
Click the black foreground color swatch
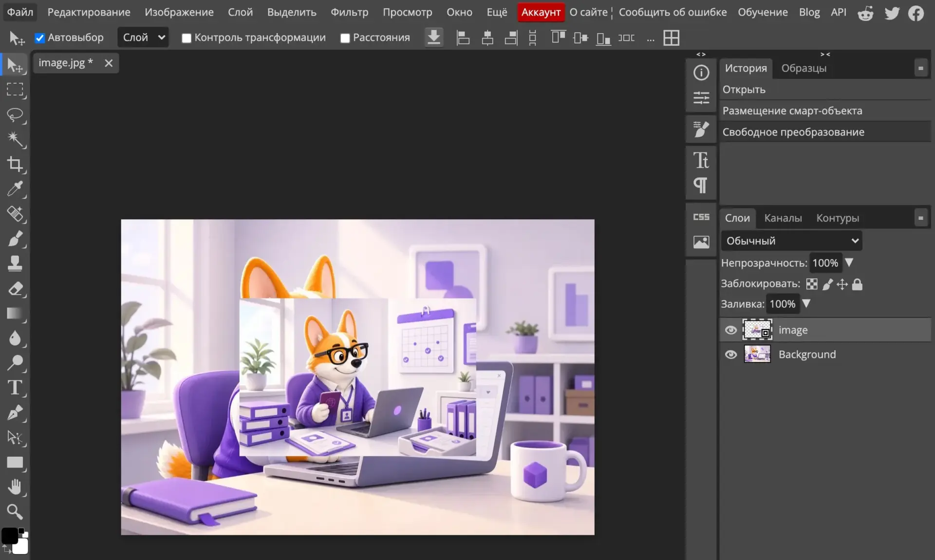[x=10, y=536]
